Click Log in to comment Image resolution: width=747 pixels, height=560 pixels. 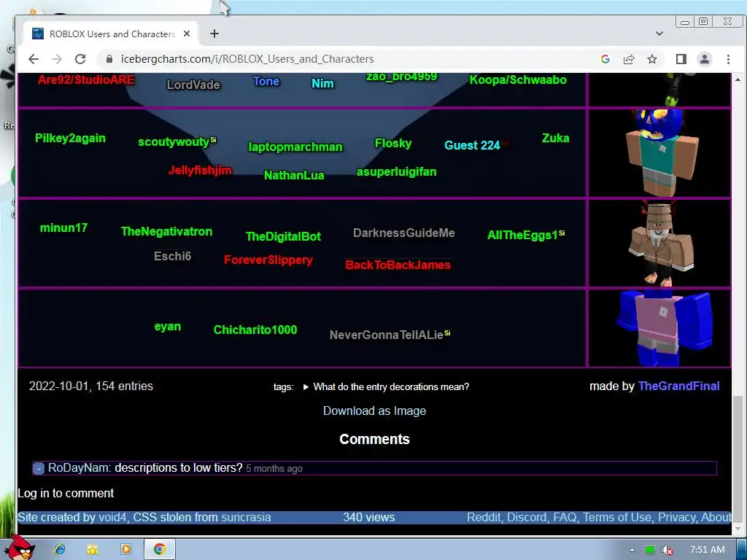point(66,494)
